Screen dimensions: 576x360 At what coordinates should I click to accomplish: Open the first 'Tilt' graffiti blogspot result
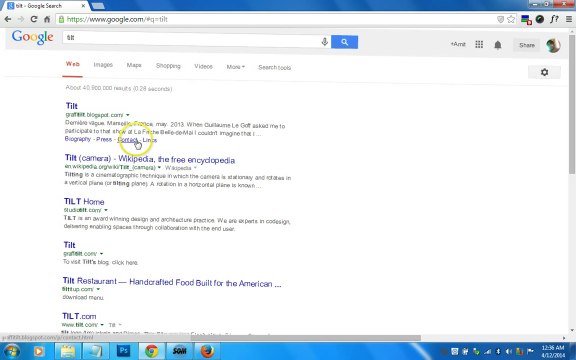[72, 106]
